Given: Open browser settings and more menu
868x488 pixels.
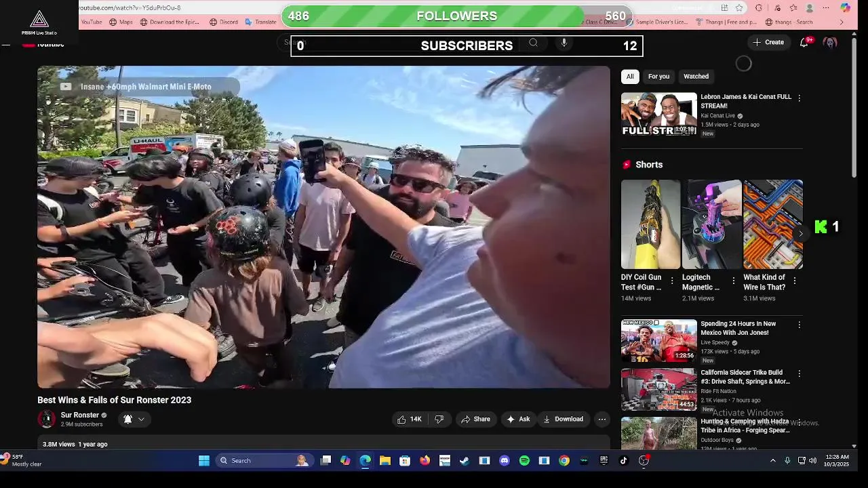Looking at the screenshot, I should [x=826, y=7].
